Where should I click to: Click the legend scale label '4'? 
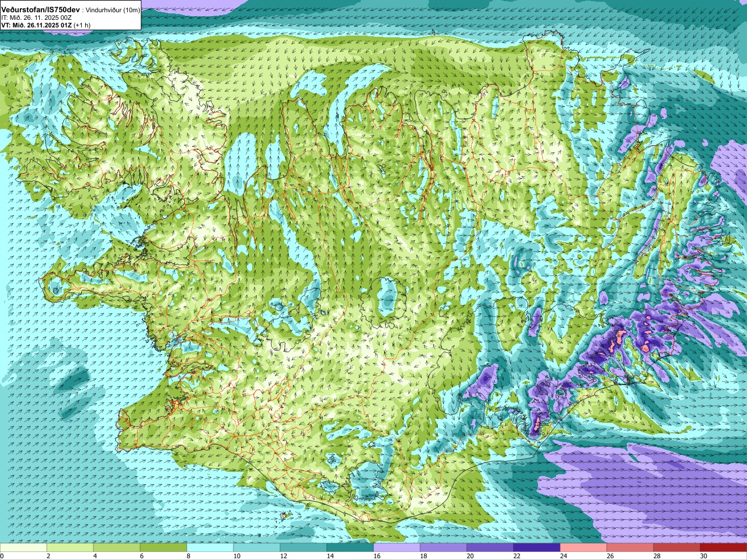(96, 556)
